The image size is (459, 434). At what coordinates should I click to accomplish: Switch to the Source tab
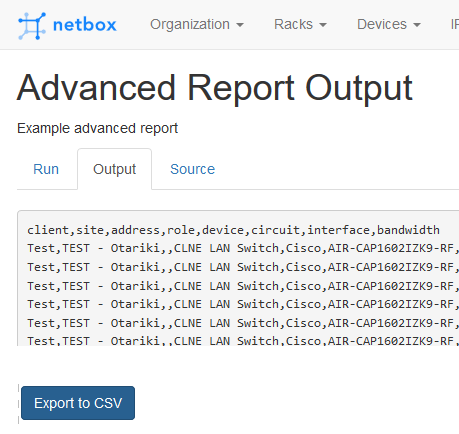192,169
